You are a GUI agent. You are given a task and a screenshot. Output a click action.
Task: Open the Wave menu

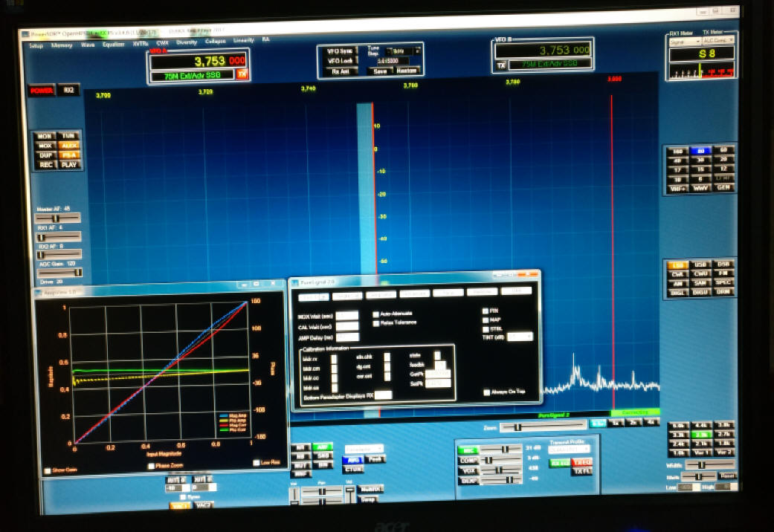click(x=88, y=45)
